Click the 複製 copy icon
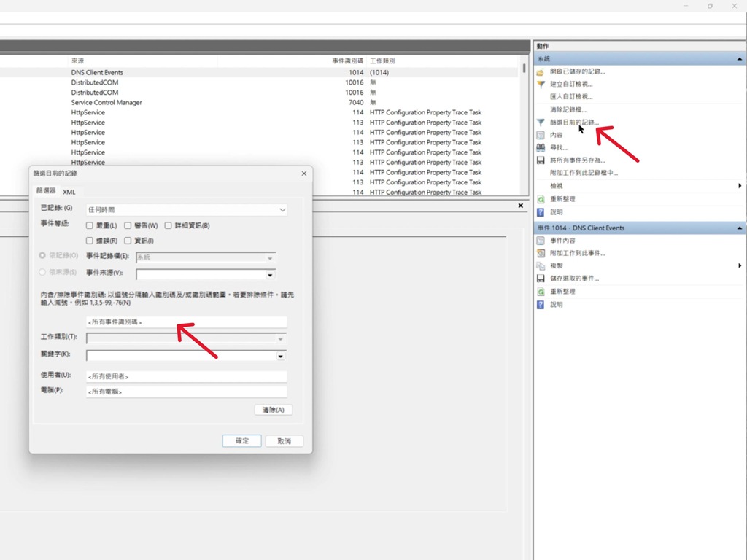747x560 pixels. tap(541, 265)
